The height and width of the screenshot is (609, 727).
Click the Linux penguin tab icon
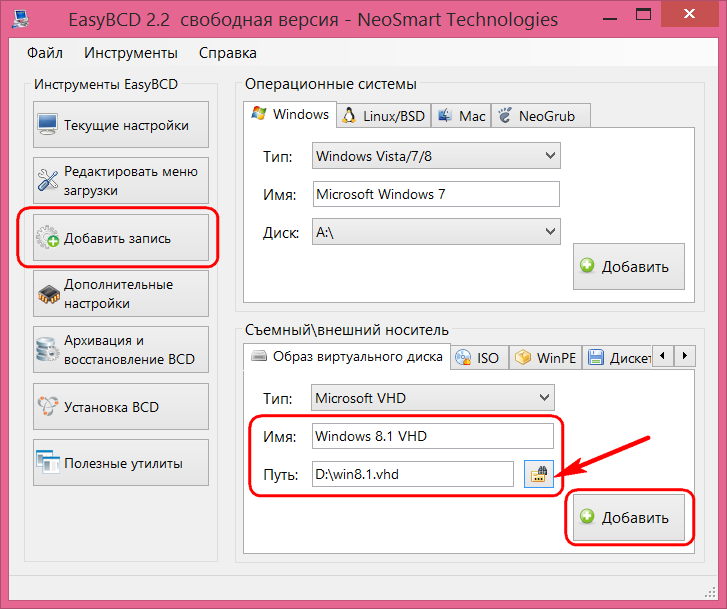[x=349, y=115]
